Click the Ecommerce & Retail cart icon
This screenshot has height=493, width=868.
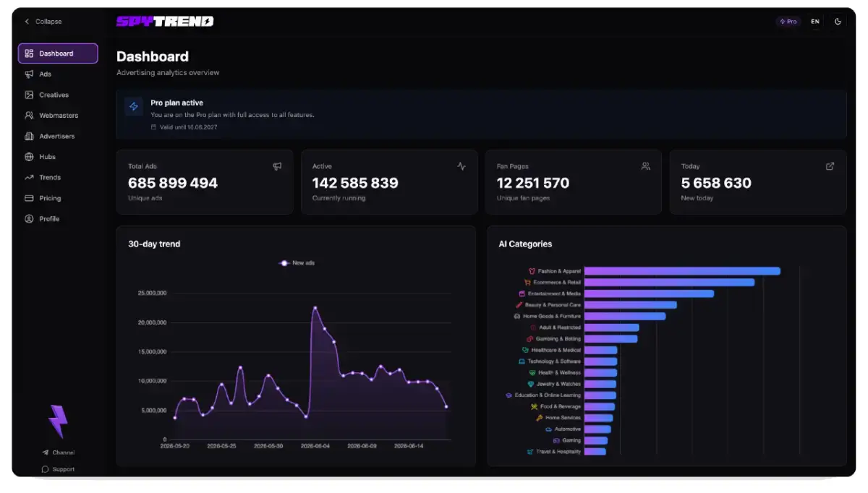[527, 283]
